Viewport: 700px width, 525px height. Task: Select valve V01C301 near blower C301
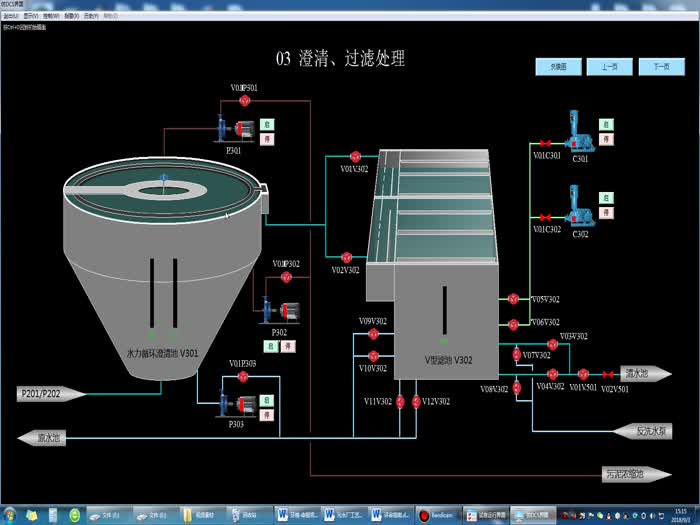click(x=545, y=142)
